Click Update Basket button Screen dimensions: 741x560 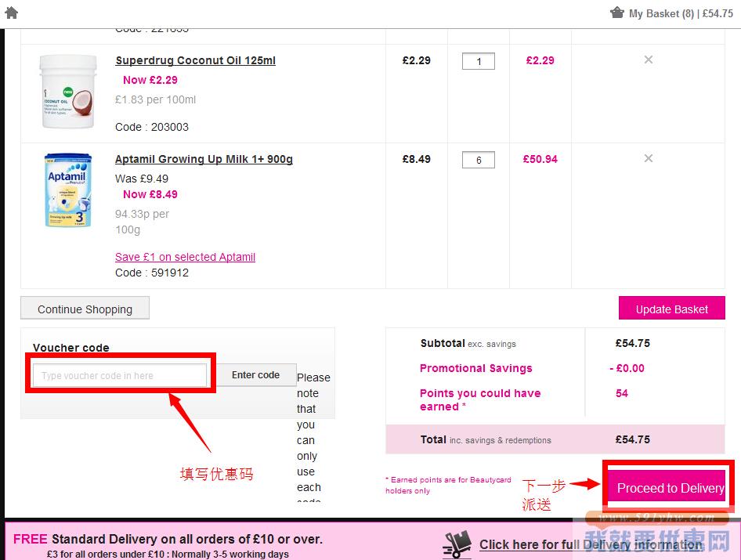tap(671, 308)
